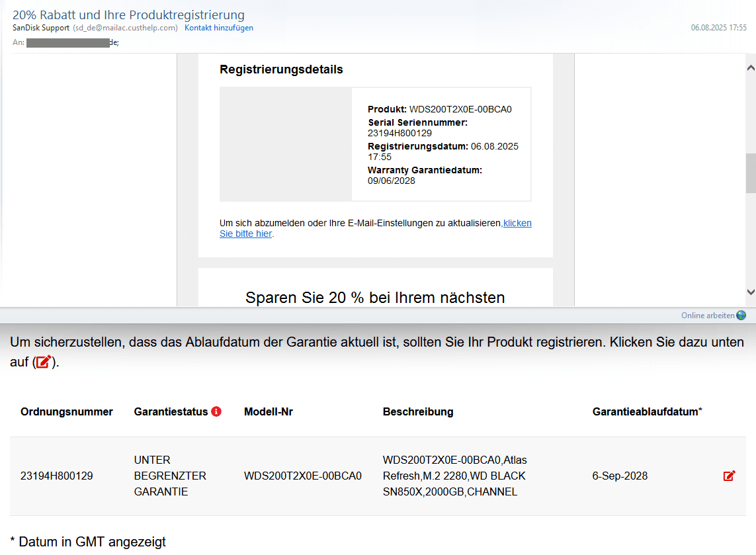The width and height of the screenshot is (756, 555).
Task: Click the UNTER BEGRENZTER GARANTIE status cell
Action: click(x=170, y=476)
